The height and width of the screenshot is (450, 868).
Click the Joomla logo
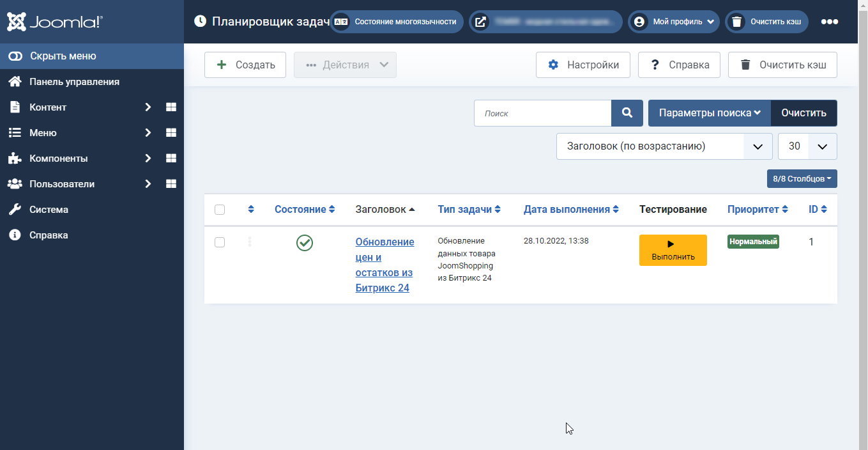54,21
